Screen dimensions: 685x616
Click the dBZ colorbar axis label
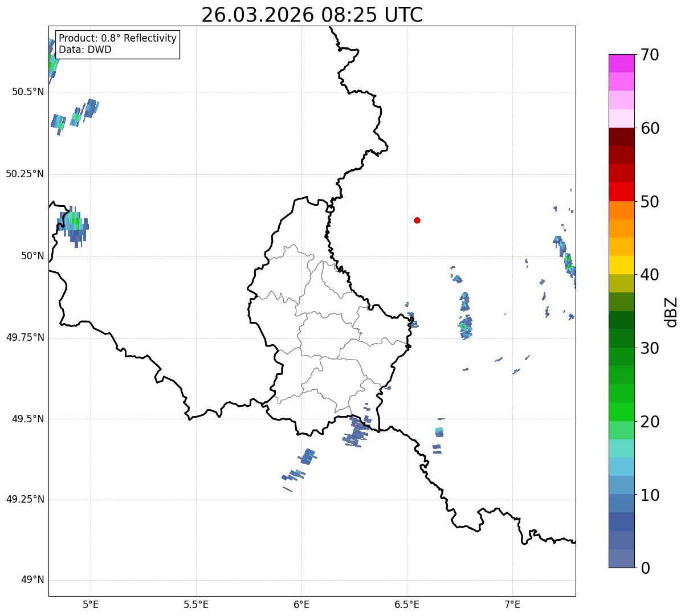[671, 312]
